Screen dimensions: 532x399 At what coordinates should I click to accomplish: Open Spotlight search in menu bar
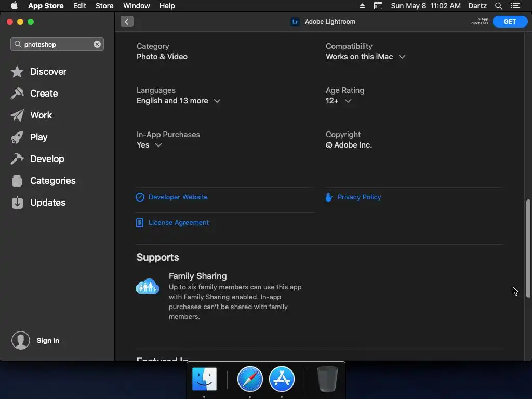[x=498, y=6]
